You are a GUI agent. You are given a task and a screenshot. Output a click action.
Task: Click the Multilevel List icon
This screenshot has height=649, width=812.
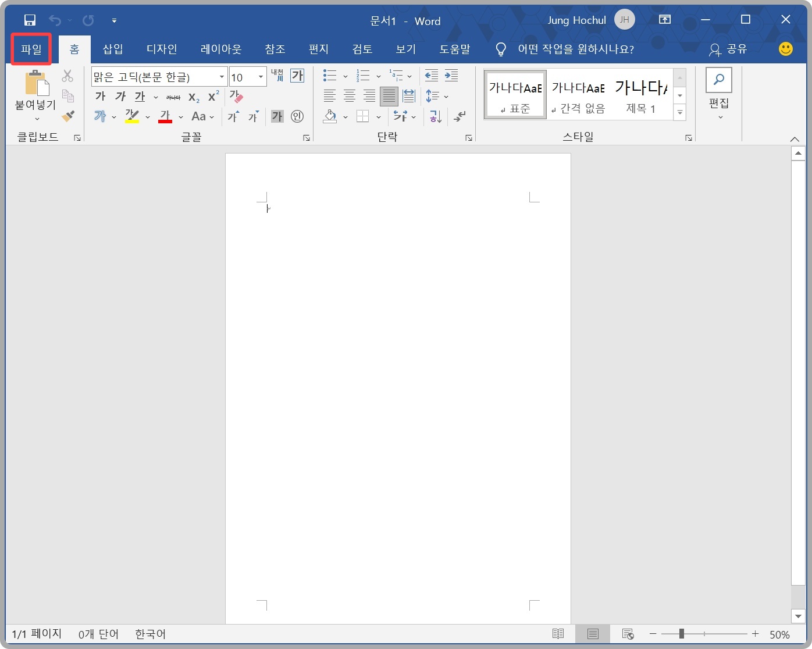tap(396, 76)
